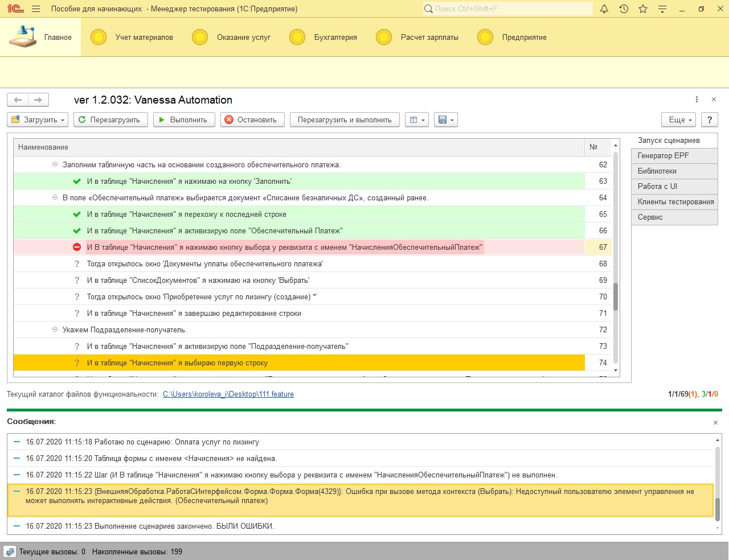Go back with the left arrow

pos(18,100)
